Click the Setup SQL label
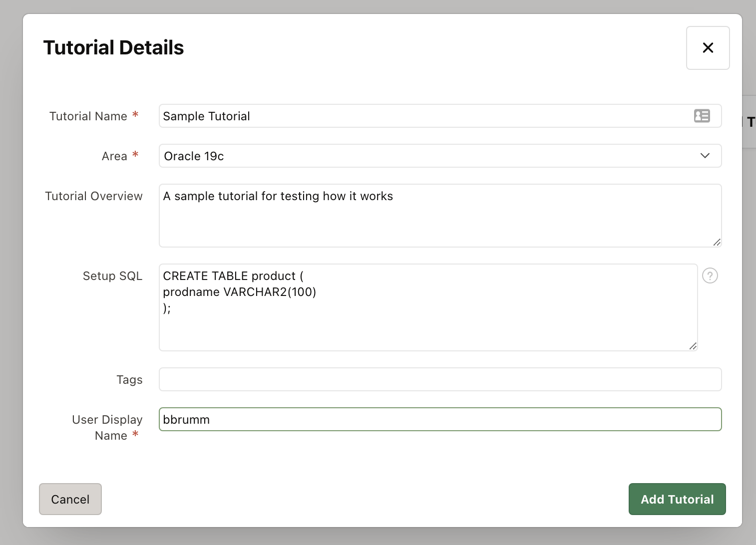Image resolution: width=756 pixels, height=545 pixels. pyautogui.click(x=112, y=276)
